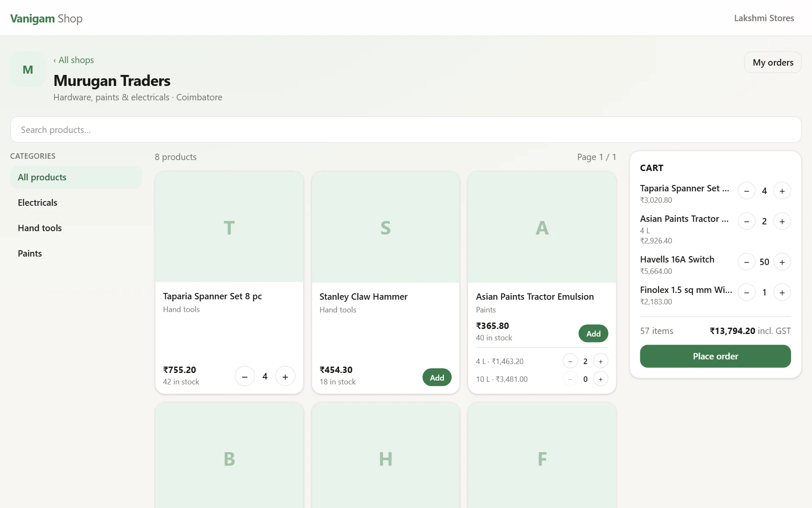
Task: Open the Stanley Claw Hammer thumbnail 'S'
Action: click(x=386, y=227)
